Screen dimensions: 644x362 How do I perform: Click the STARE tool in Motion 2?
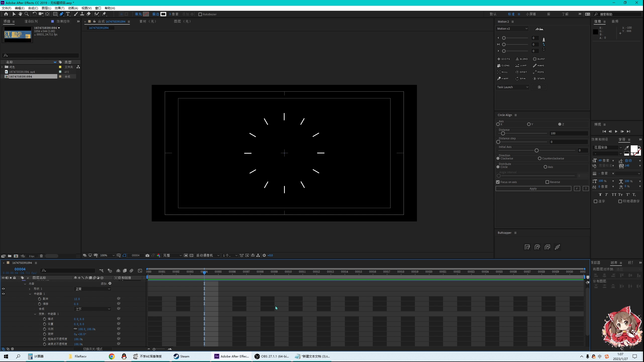click(539, 79)
